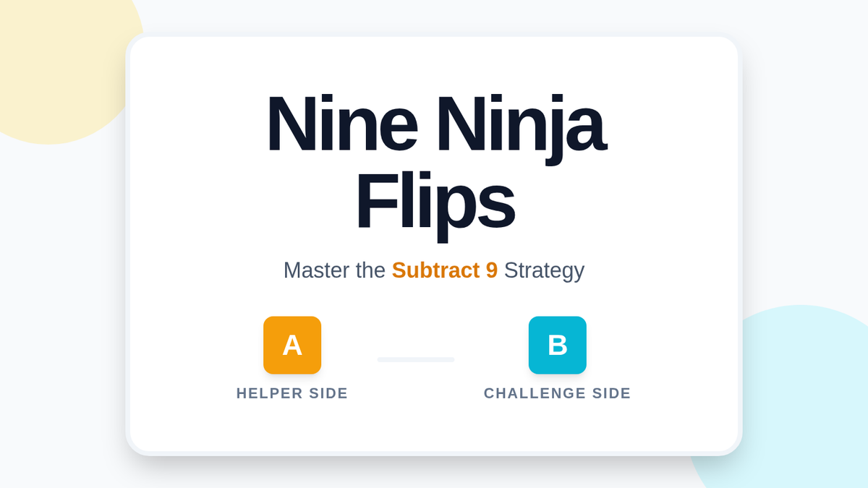Click the letter A inside orange square
This screenshot has height=488, width=868.
pos(292,346)
